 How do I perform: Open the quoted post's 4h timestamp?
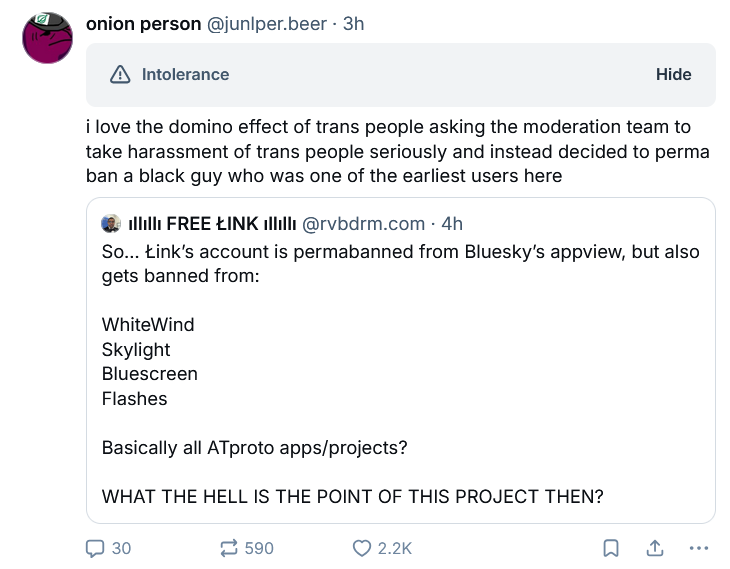coord(451,223)
